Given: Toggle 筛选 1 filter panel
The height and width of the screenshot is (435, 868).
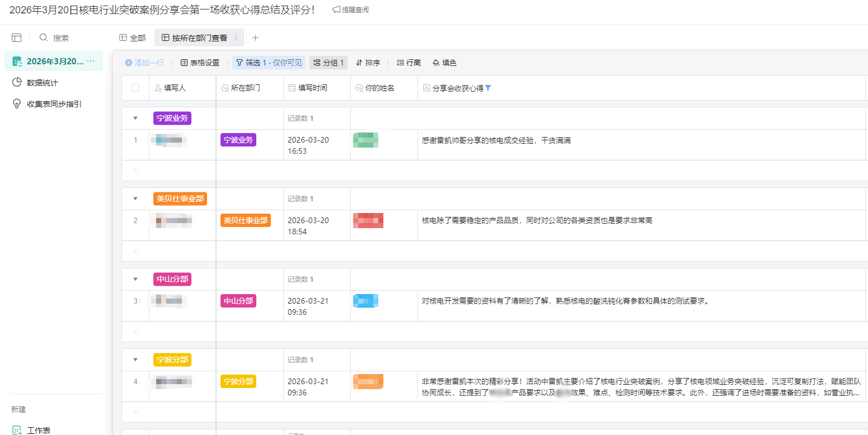Looking at the screenshot, I should [x=269, y=63].
